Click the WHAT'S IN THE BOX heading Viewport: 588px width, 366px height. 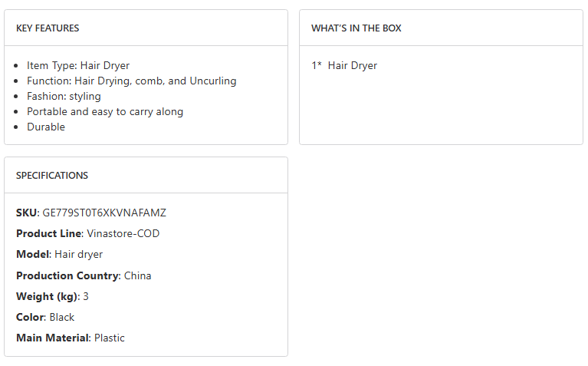tap(356, 28)
